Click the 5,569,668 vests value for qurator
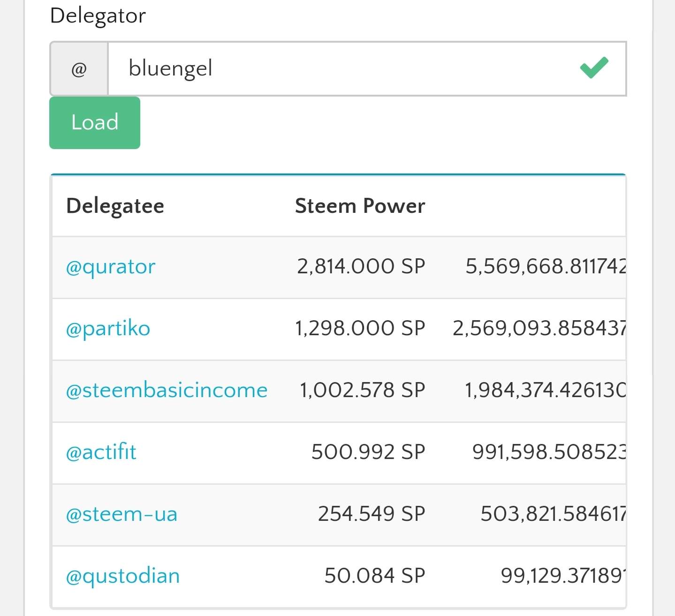The image size is (675, 616). (545, 267)
